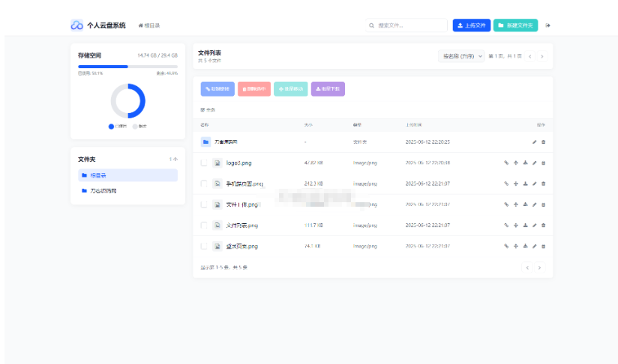Click the download icon for logo3.png
618x364 pixels.
click(525, 163)
